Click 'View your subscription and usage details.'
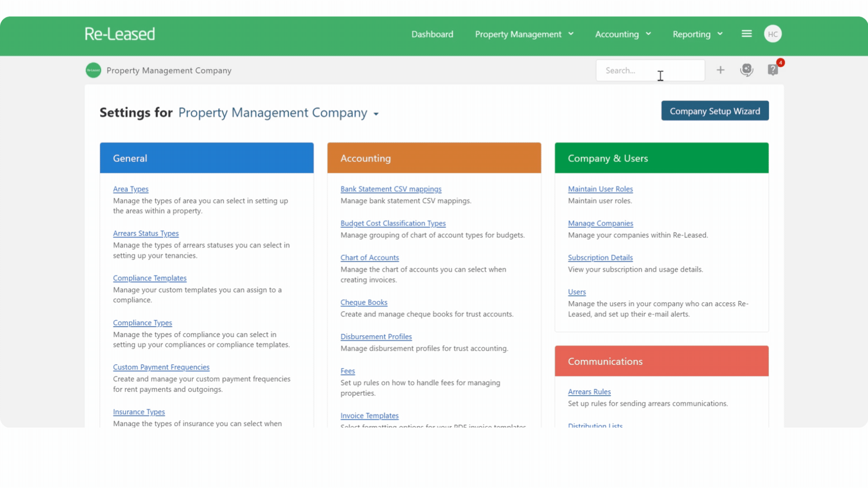 click(635, 269)
